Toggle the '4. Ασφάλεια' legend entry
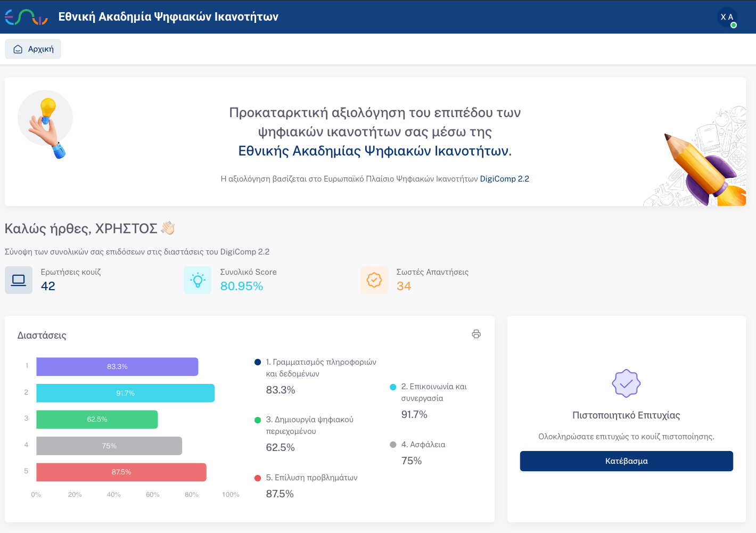 420,445
